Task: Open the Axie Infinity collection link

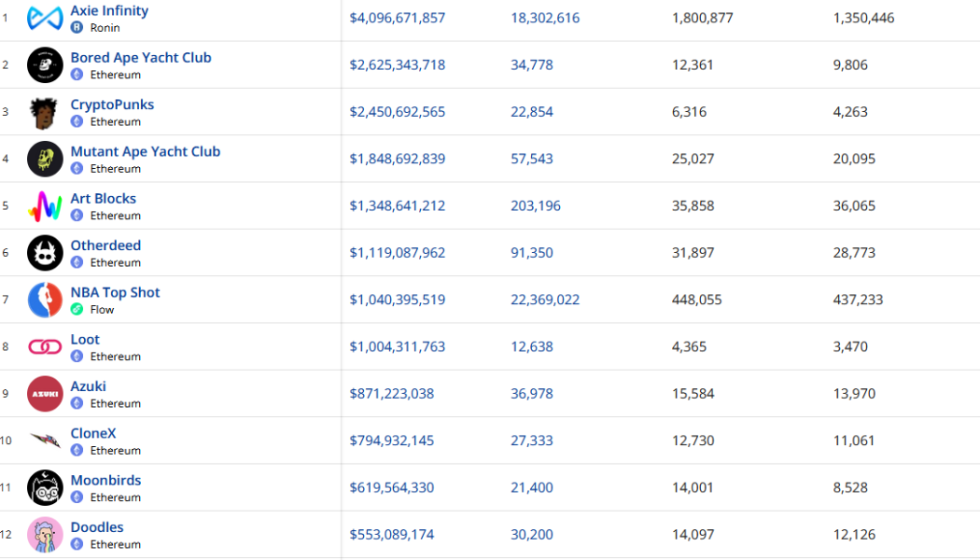Action: coord(109,10)
